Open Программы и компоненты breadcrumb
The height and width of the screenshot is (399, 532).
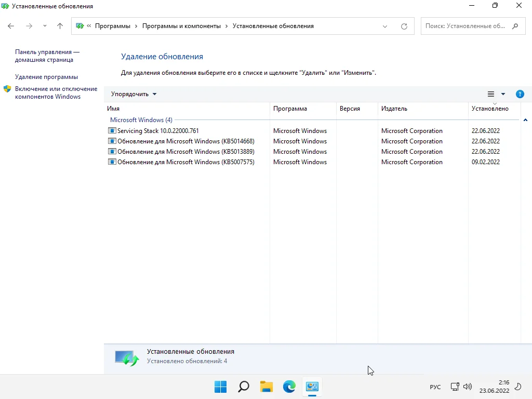click(x=181, y=26)
